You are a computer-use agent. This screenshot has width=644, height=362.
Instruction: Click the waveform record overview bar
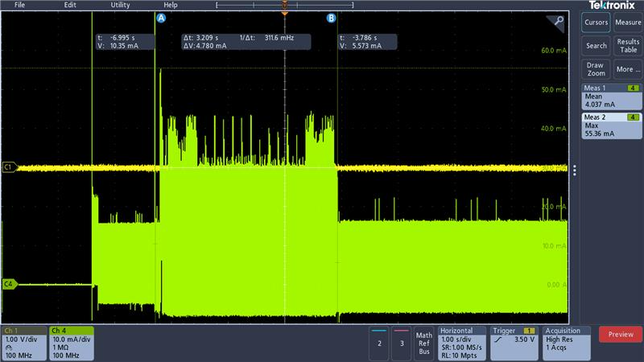(x=284, y=5)
